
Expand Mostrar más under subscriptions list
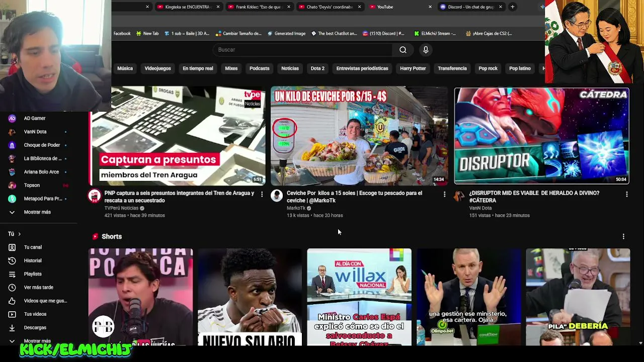[x=37, y=212]
